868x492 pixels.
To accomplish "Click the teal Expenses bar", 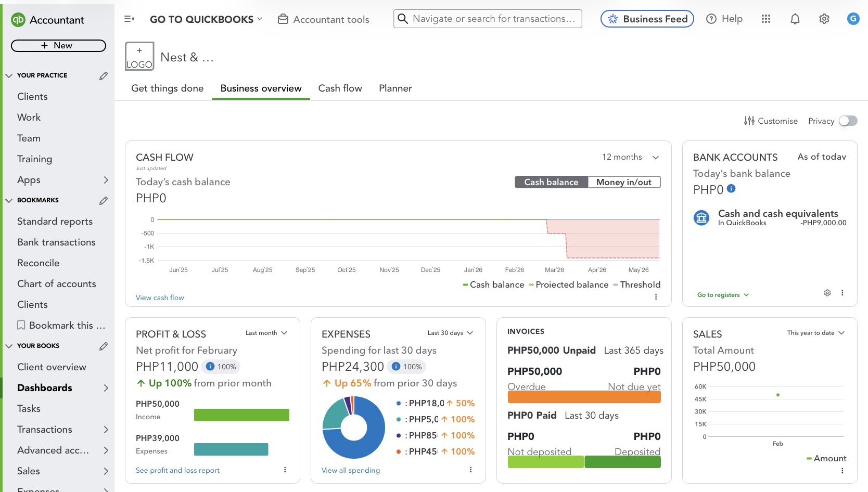I will pyautogui.click(x=231, y=449).
